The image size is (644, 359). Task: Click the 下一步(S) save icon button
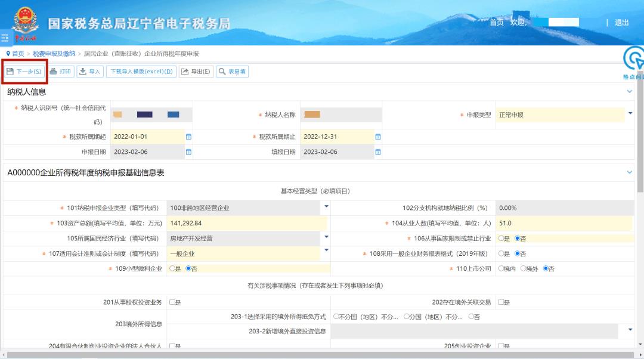click(10, 72)
